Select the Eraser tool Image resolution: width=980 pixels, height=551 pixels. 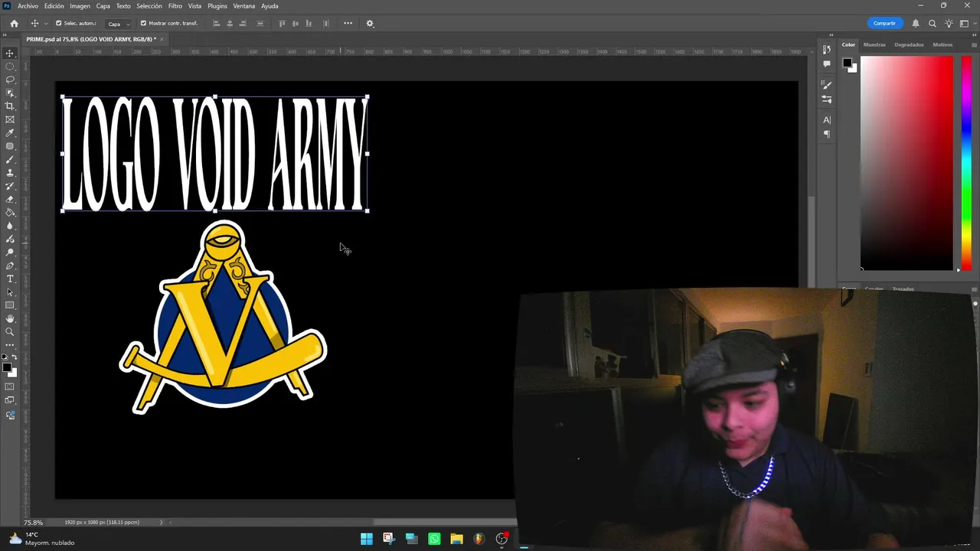tap(10, 199)
